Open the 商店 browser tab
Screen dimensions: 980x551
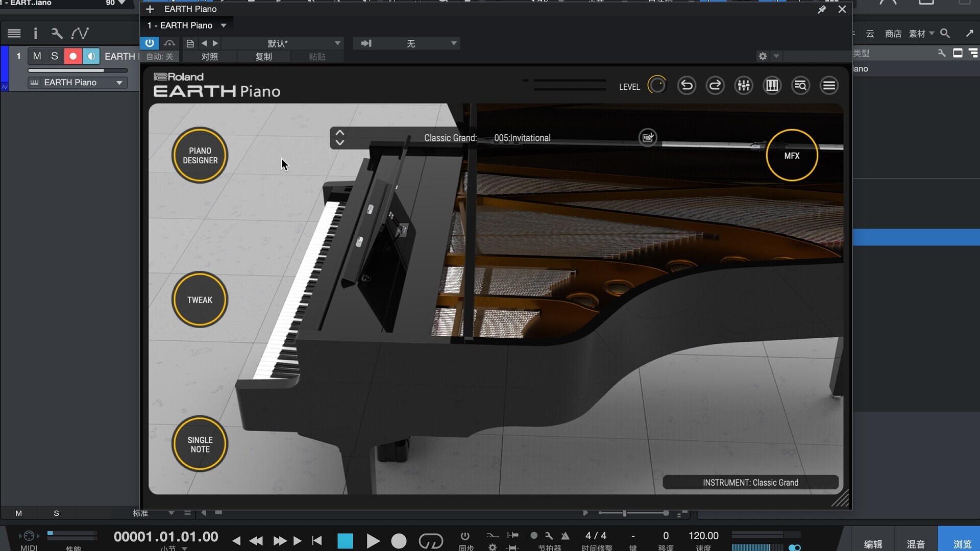click(x=893, y=34)
